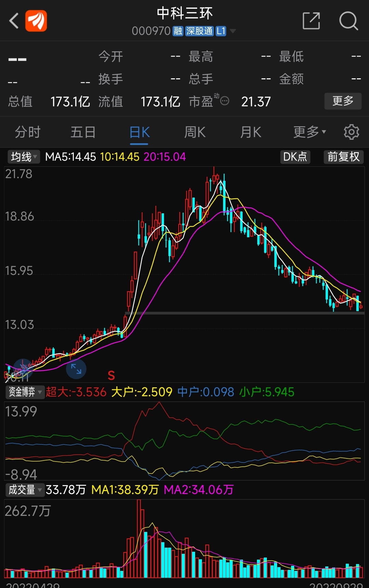The width and height of the screenshot is (369, 588).
Task: Tap the 市盈 21.37 value
Action: 256,102
